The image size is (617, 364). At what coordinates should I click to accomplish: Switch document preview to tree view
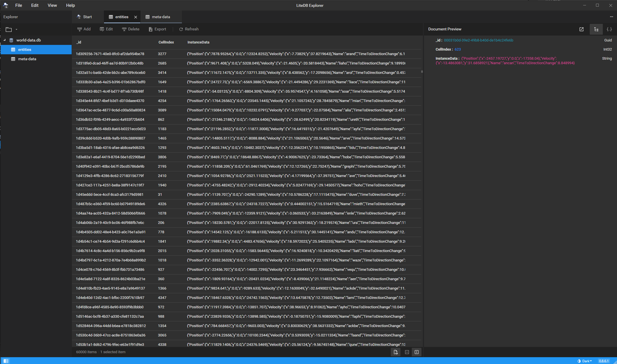coord(596,29)
